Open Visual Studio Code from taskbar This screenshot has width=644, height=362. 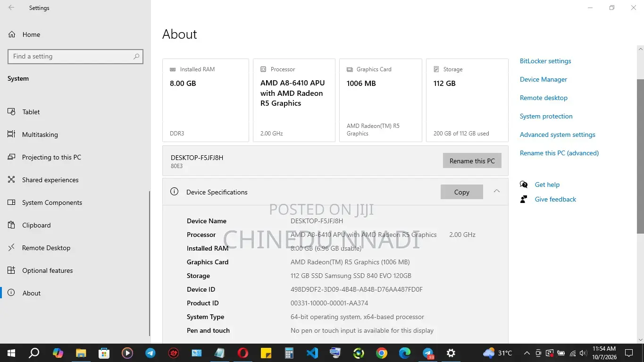[312, 353]
